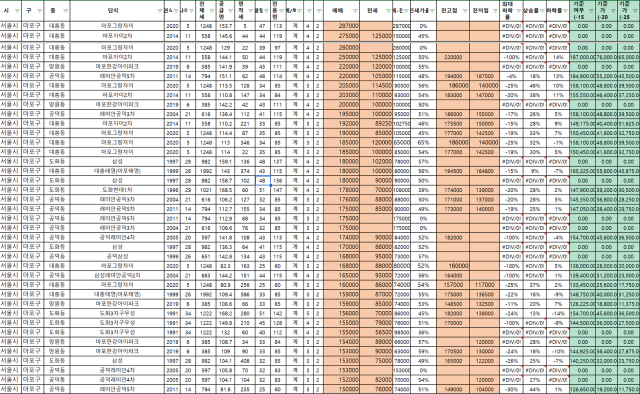Open the 전세 column filter dropdown

point(388,11)
